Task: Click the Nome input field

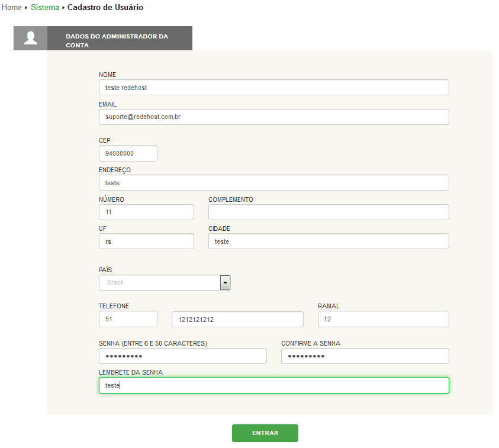Action: click(273, 88)
